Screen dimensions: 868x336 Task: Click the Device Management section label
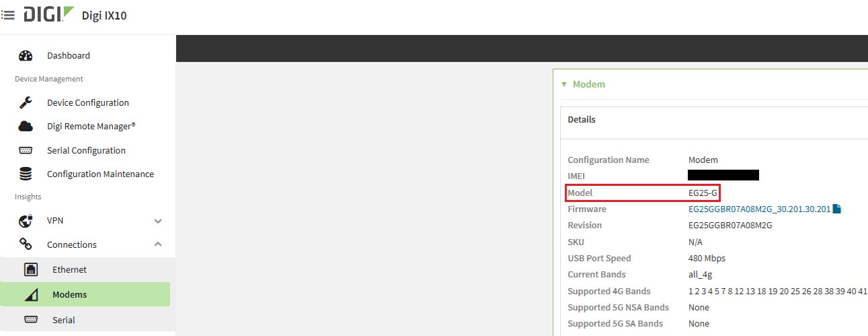49,79
